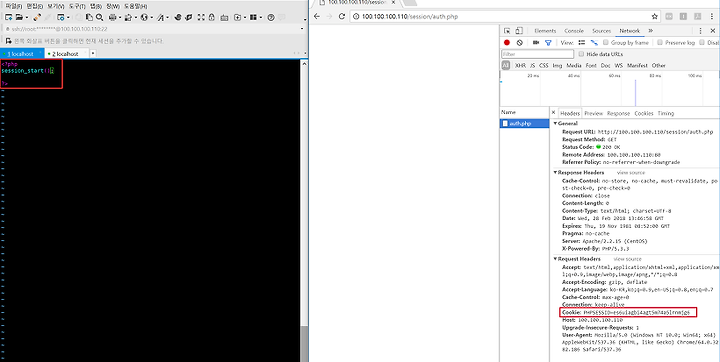Screen dimensions: 720x362
Task: Select auth.php in the network request list
Action: click(524, 124)
